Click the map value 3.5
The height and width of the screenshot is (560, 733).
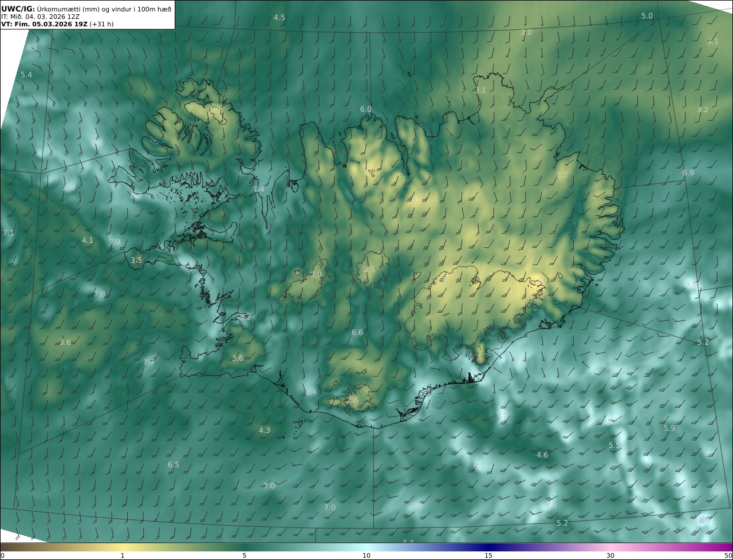(136, 261)
